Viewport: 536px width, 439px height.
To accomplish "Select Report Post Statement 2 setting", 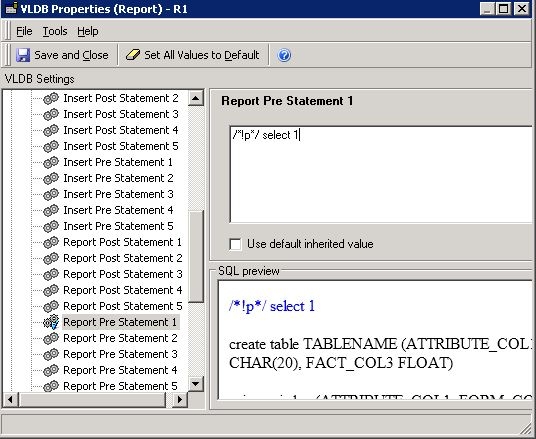I will click(x=123, y=258).
